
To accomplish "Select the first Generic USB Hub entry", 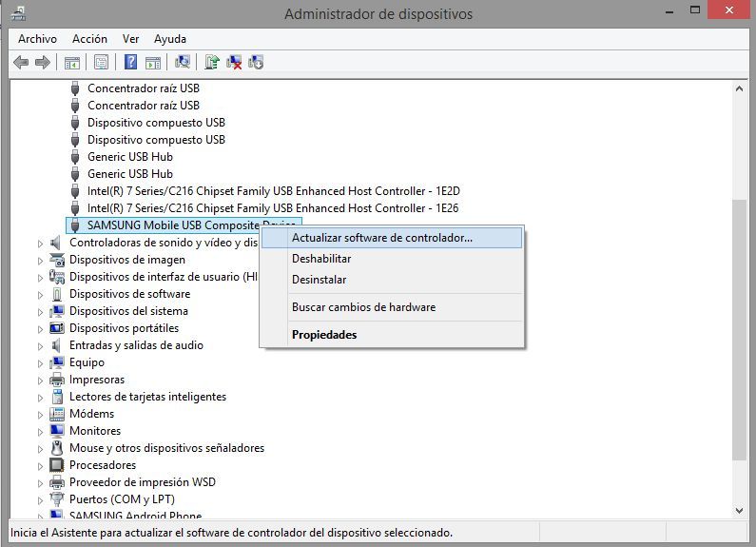I will click(x=130, y=157).
